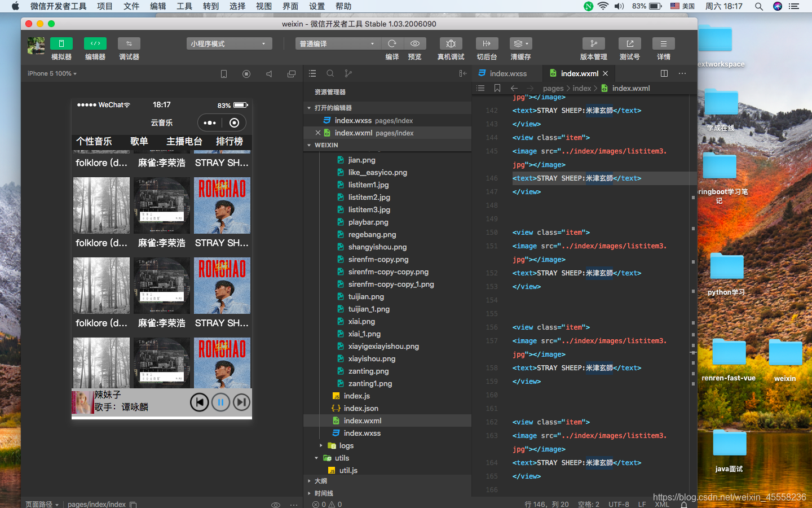
Task: Click the Spotlight search icon in menu bar
Action: (x=759, y=6)
